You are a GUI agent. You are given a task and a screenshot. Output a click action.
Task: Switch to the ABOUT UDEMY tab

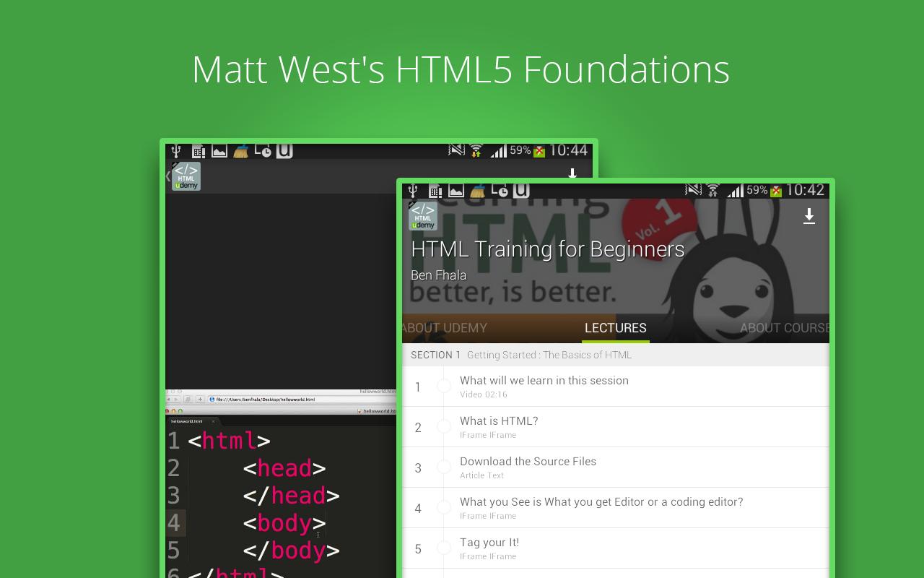point(445,327)
